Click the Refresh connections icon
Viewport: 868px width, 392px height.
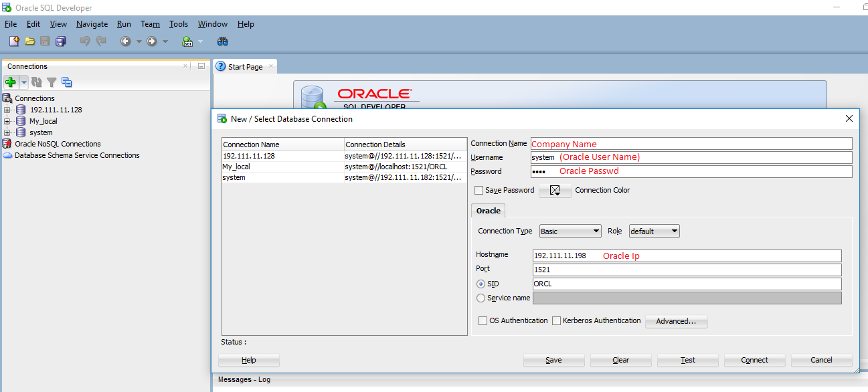point(37,82)
